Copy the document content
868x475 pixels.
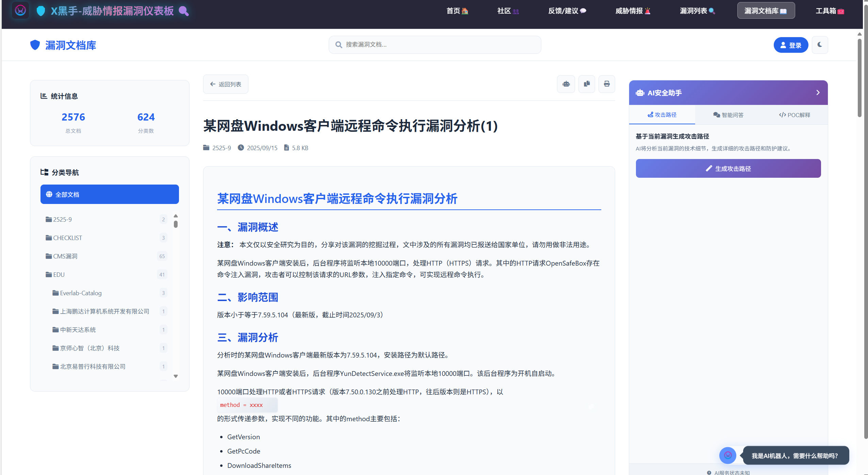(x=586, y=84)
